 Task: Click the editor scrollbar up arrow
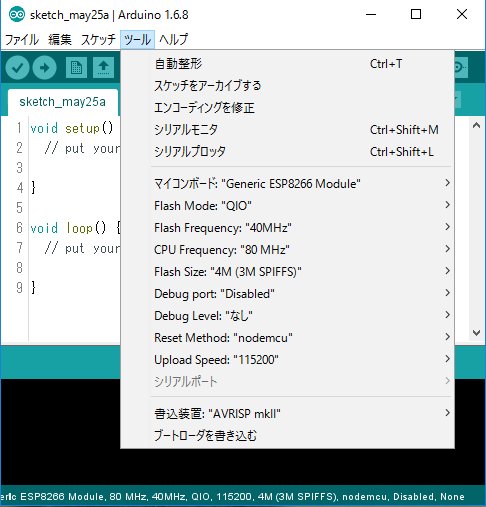pos(476,125)
